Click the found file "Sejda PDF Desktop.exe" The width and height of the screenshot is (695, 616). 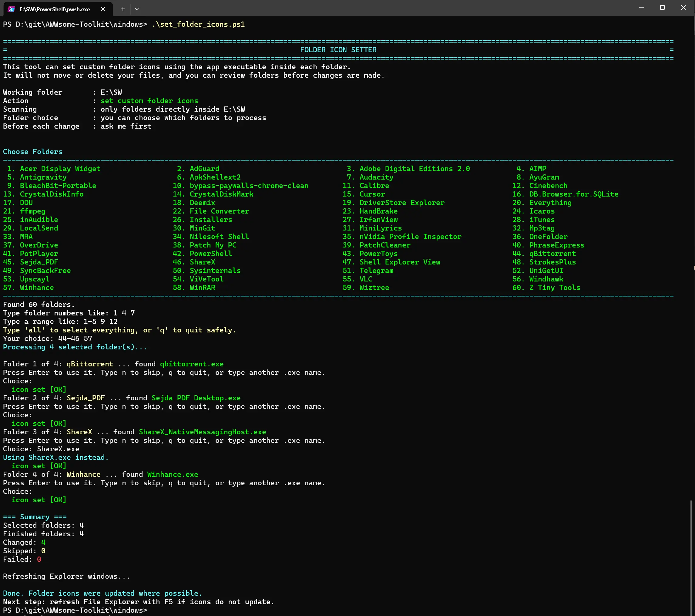coord(196,398)
